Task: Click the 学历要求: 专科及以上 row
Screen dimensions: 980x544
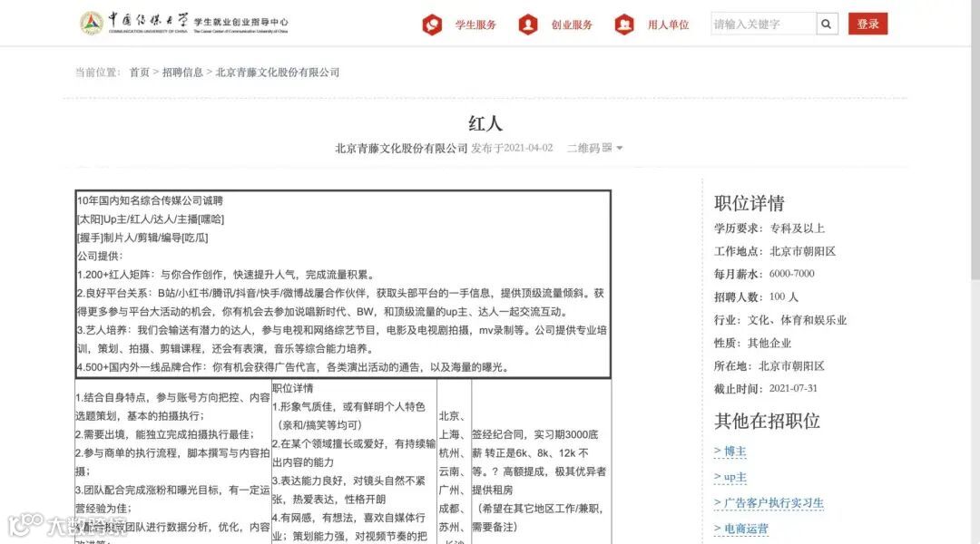Action: coord(769,228)
